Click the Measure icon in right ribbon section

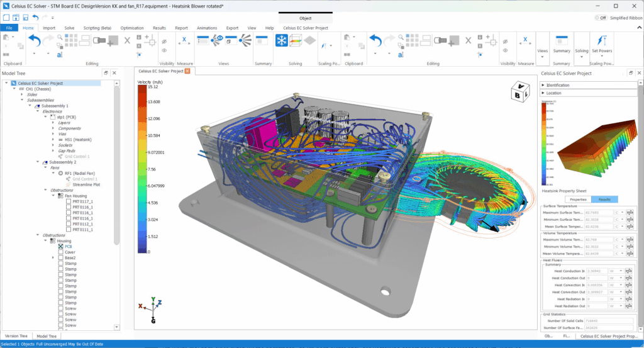point(525,40)
